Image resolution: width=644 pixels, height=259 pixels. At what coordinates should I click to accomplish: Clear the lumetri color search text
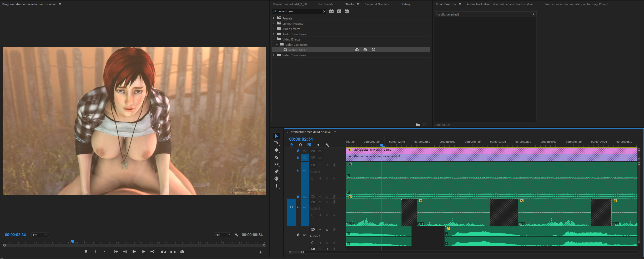coord(324,11)
